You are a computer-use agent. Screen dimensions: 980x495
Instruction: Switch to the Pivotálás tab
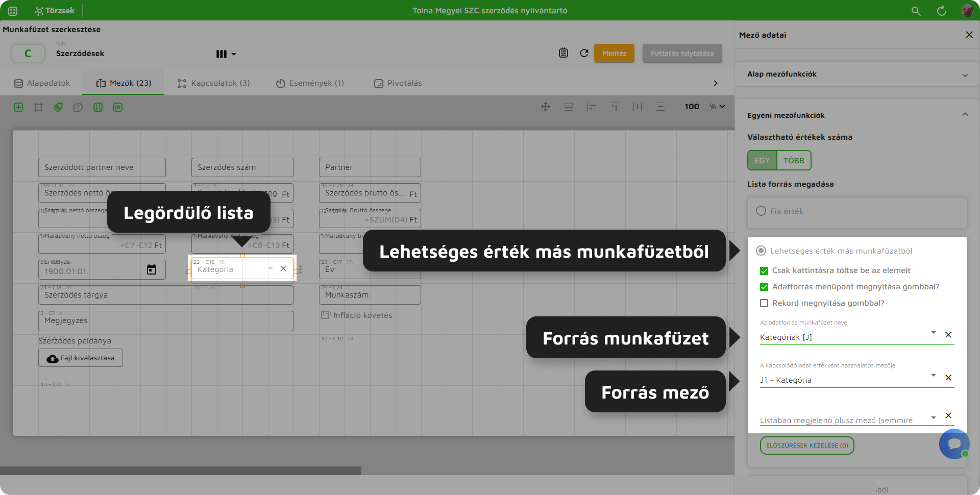398,83
